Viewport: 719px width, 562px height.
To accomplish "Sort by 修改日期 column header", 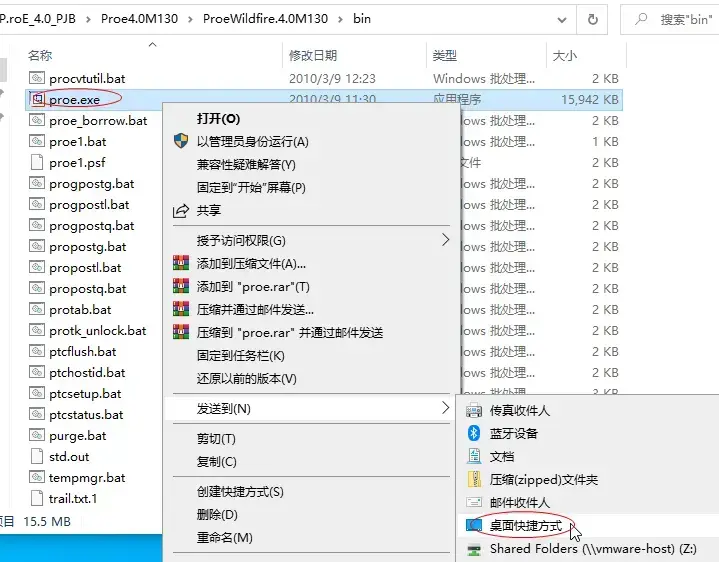I will [313, 55].
